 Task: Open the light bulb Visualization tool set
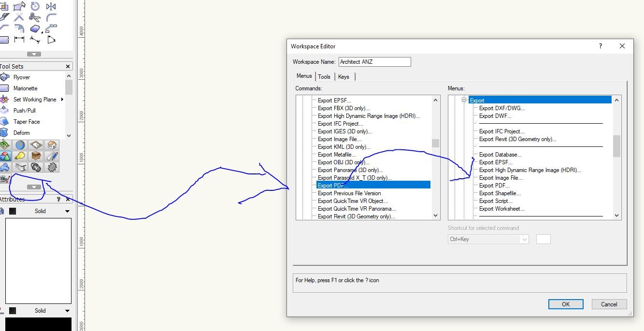(20, 156)
